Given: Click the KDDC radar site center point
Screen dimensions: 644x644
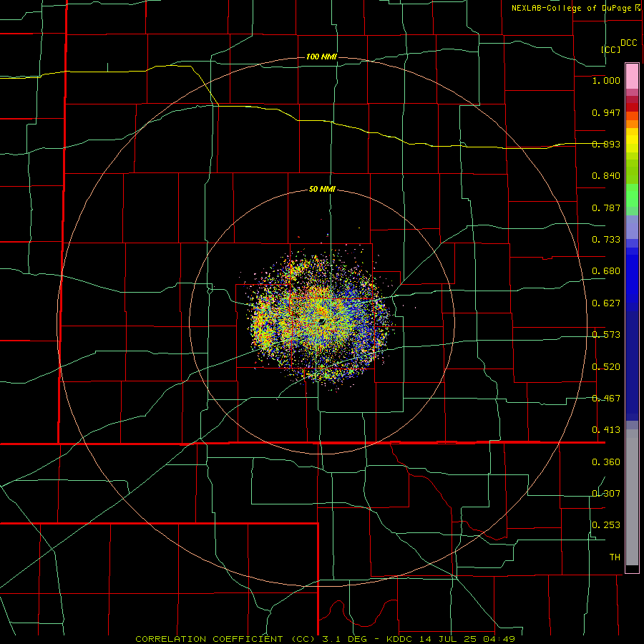Looking at the screenshot, I should (323, 321).
